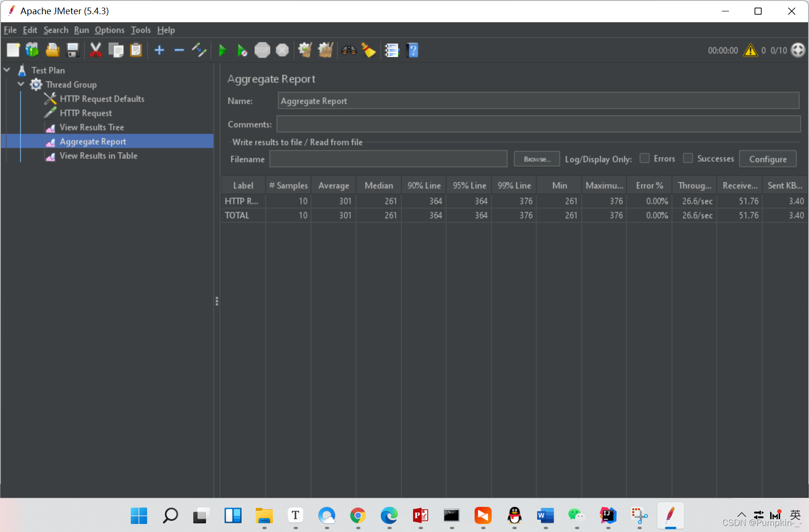Click the Comments input field

tap(539, 124)
